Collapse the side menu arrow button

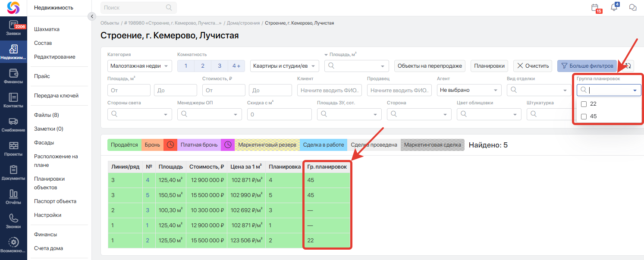tap(91, 16)
